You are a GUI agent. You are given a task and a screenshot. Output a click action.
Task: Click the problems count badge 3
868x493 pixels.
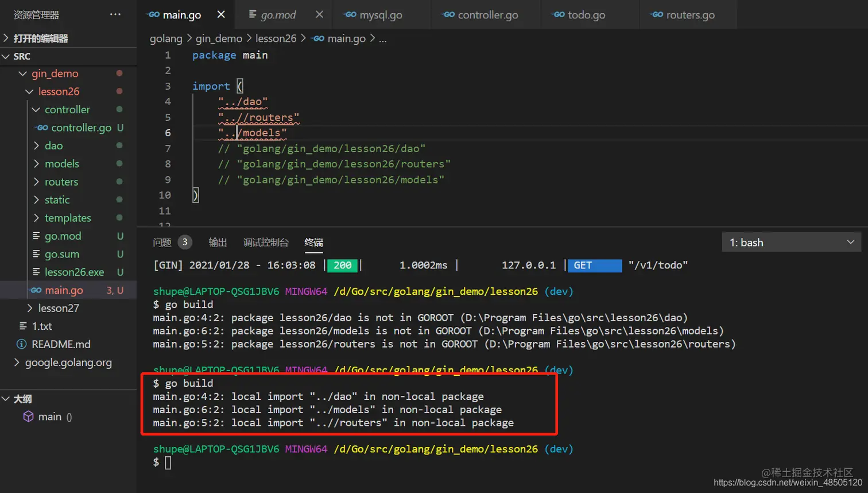pyautogui.click(x=185, y=242)
